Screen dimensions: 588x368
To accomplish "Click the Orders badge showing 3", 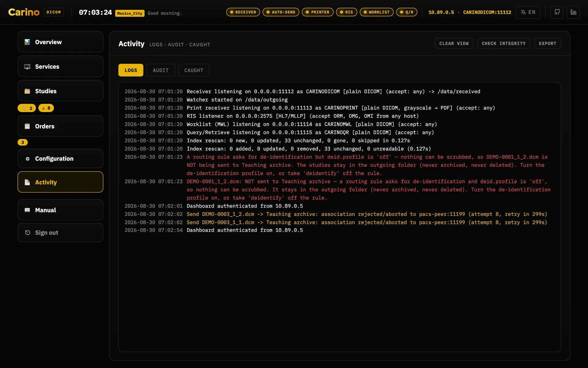I will click(x=23, y=142).
